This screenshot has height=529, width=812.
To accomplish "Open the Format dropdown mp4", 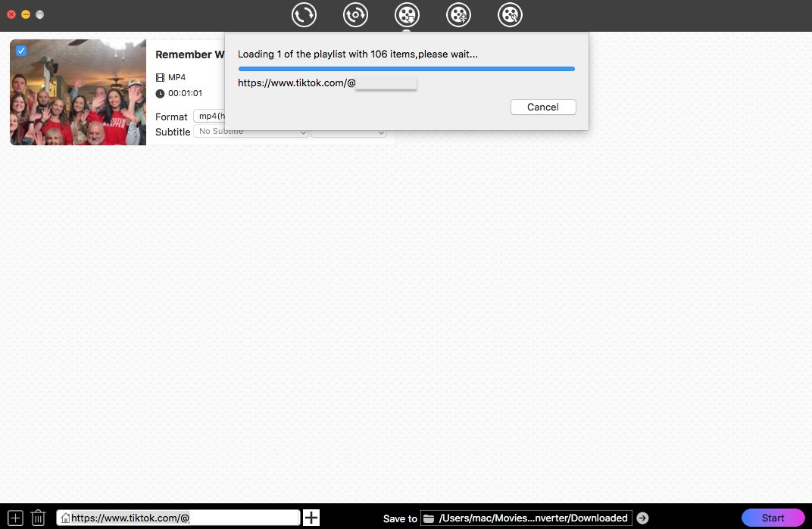I will pyautogui.click(x=209, y=116).
